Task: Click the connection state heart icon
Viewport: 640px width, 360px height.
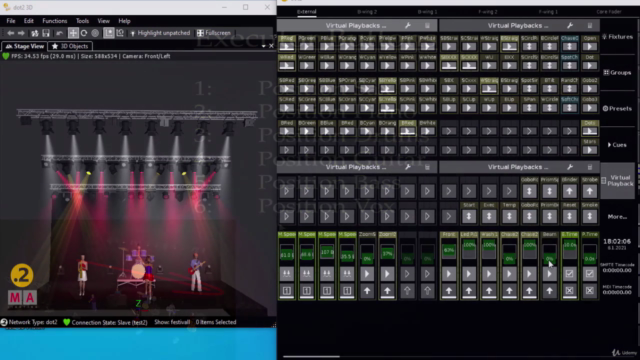Action: (67, 322)
